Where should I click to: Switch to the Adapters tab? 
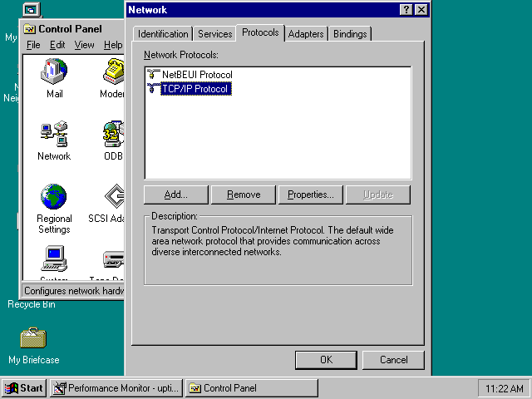coord(306,34)
